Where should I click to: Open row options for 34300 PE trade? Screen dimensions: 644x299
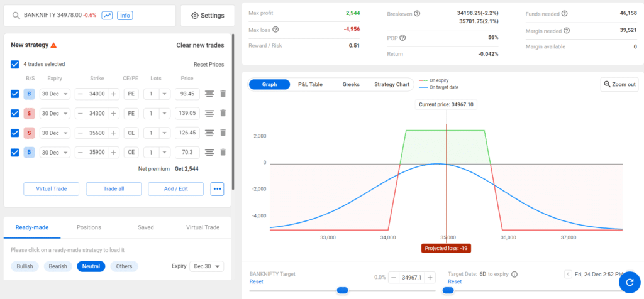[209, 114]
